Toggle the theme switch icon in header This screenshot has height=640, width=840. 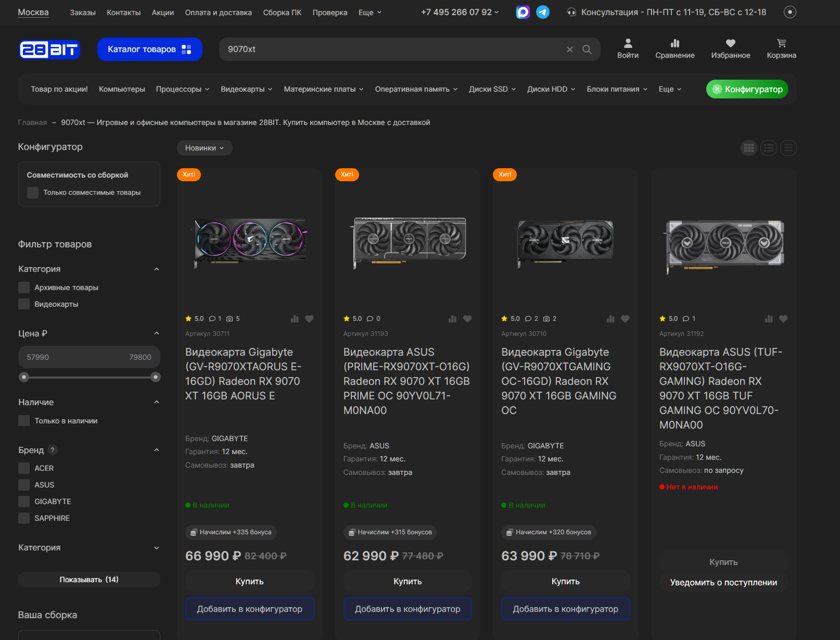tap(790, 12)
